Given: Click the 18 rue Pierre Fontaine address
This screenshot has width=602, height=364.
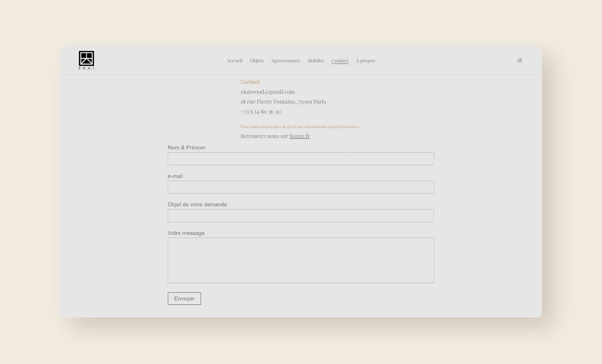Looking at the screenshot, I should [283, 102].
